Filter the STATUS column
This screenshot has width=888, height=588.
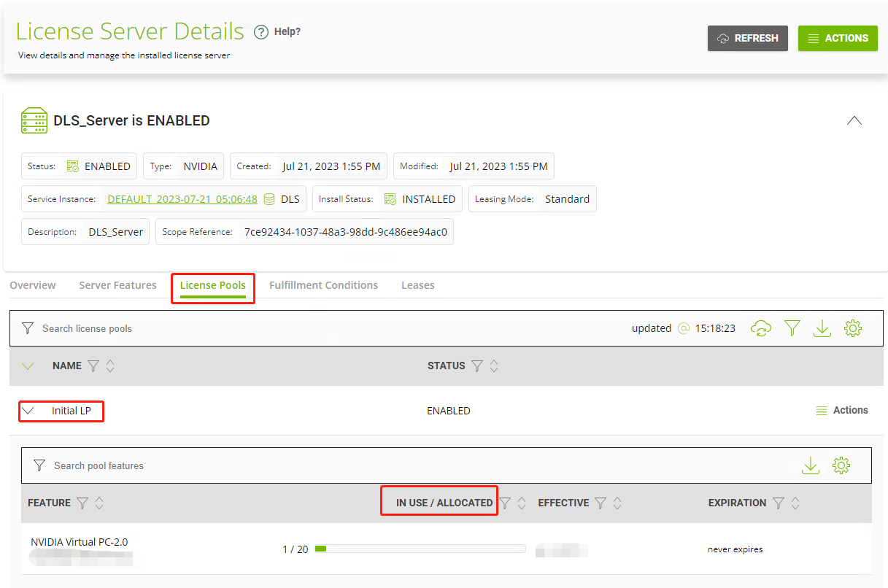point(477,366)
